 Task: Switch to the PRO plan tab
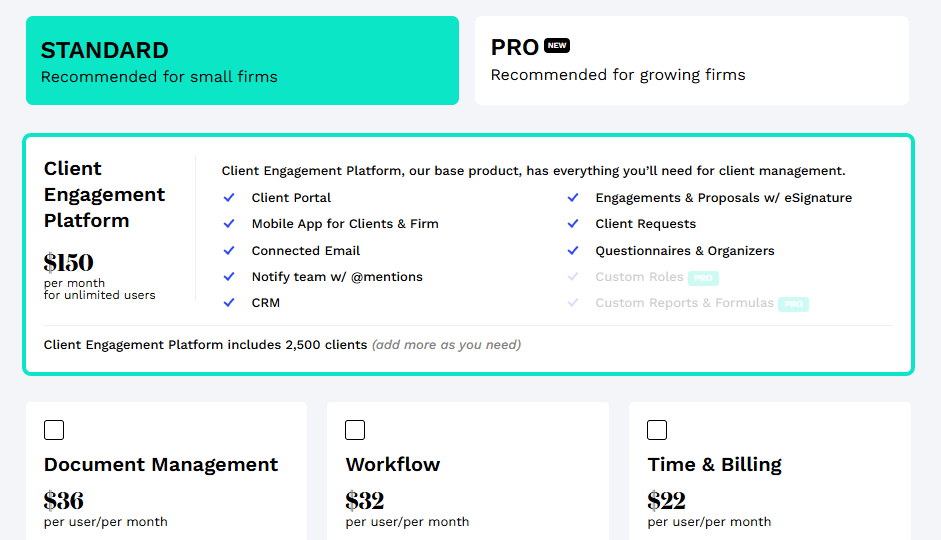691,61
